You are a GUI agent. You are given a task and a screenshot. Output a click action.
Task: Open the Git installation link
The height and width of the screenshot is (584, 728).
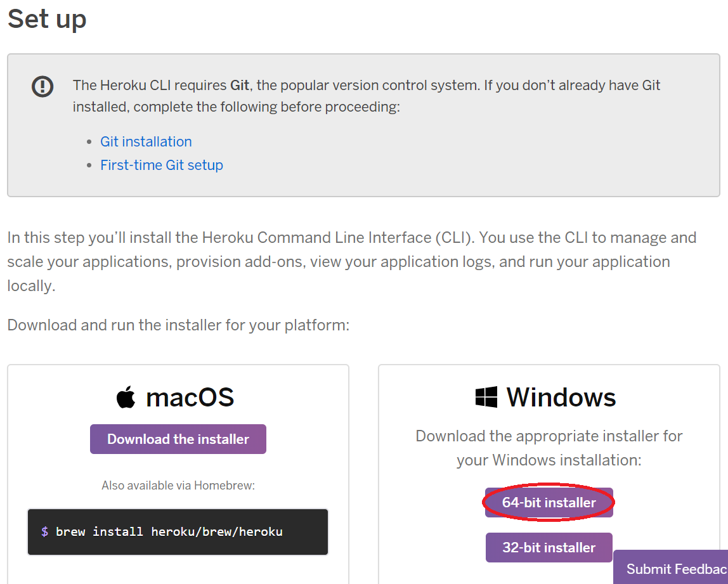(146, 141)
